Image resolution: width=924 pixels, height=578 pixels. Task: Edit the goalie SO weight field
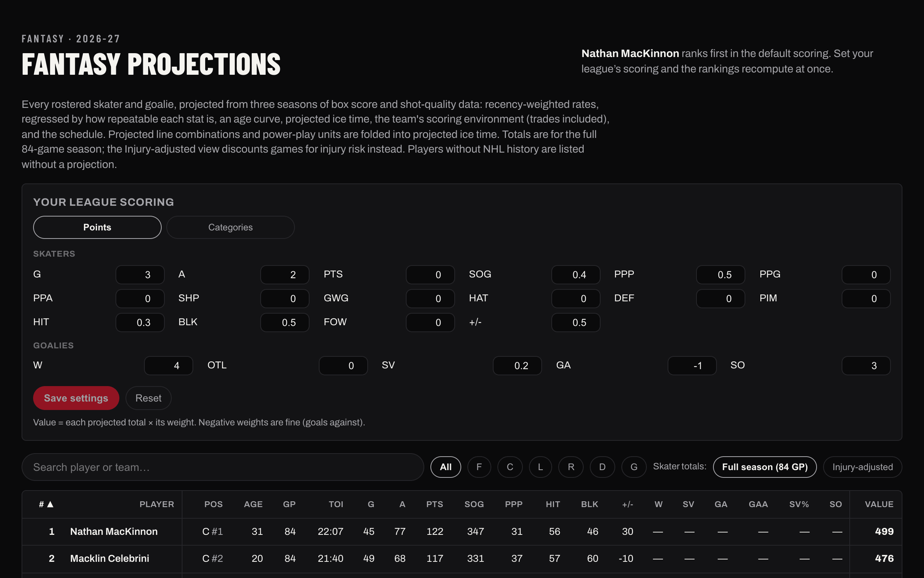click(x=866, y=366)
